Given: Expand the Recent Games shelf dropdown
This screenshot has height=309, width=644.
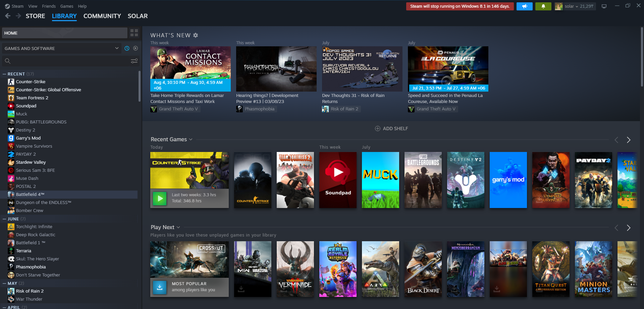Looking at the screenshot, I should [x=191, y=140].
